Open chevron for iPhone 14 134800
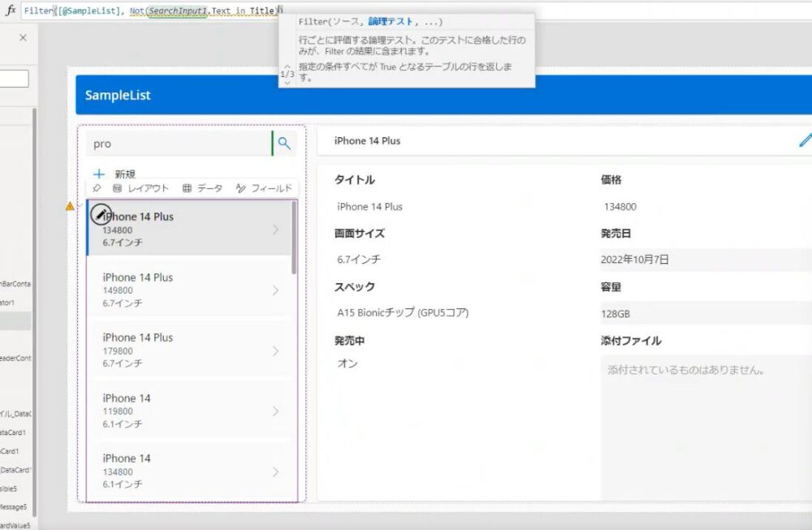The image size is (812, 530). 275,472
